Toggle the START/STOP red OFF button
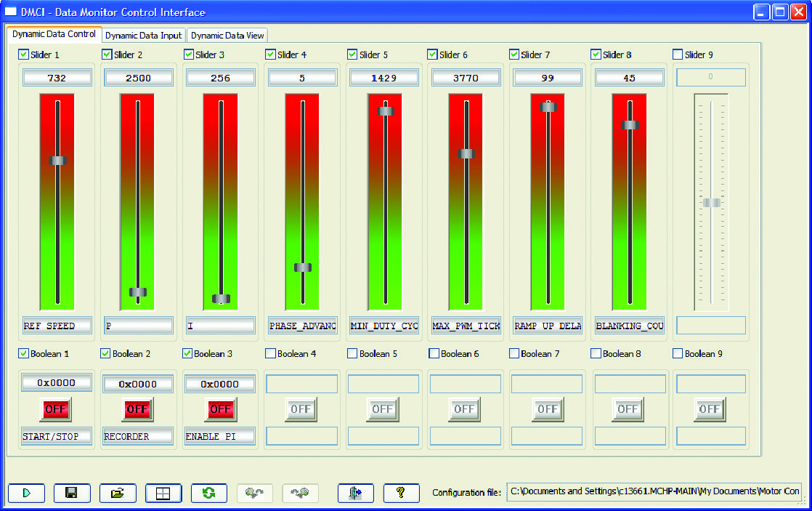This screenshot has height=511, width=812. coord(56,409)
